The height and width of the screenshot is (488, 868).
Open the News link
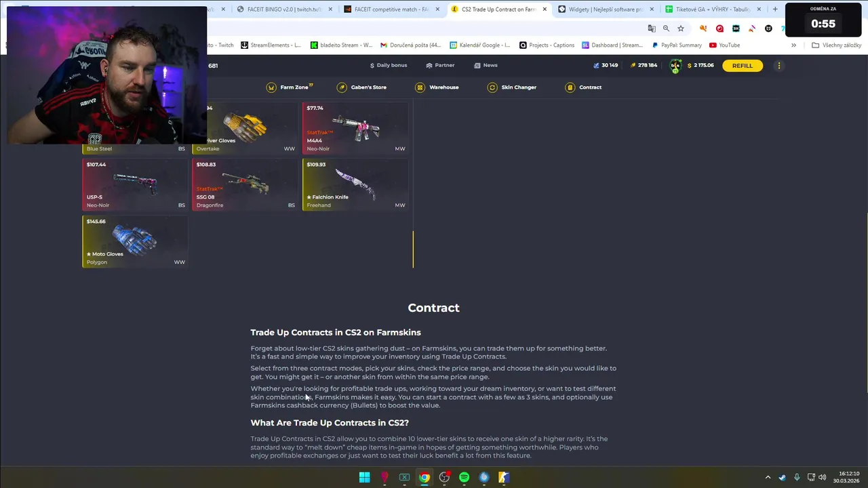point(486,65)
